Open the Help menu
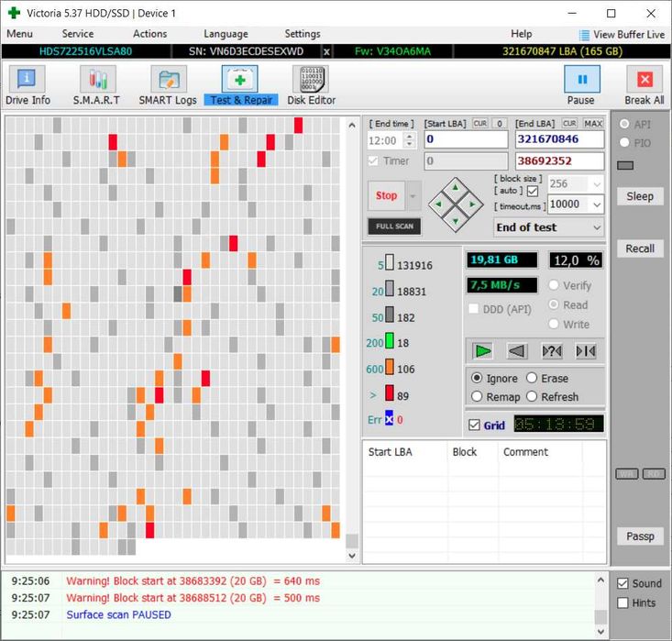The image size is (672, 641). 521,34
